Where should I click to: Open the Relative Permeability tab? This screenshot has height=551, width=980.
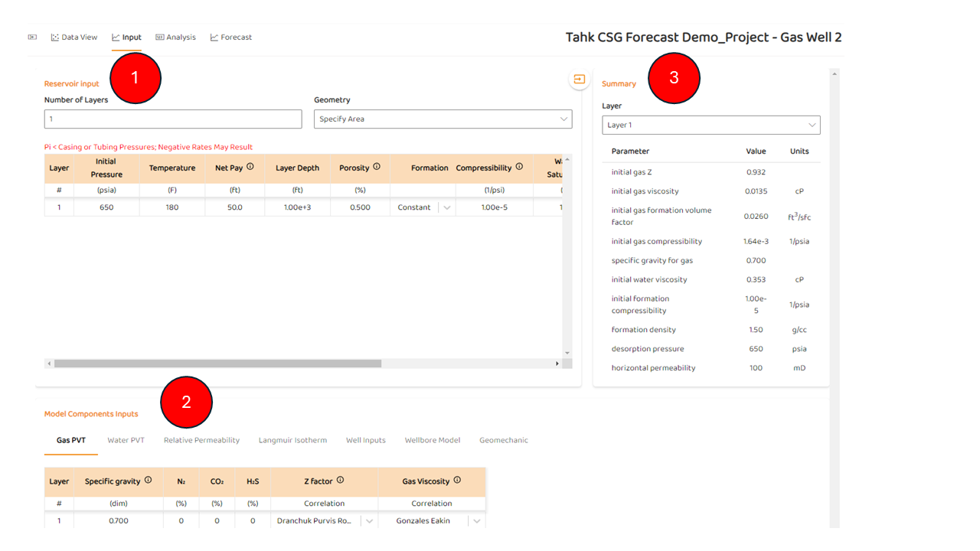(201, 440)
